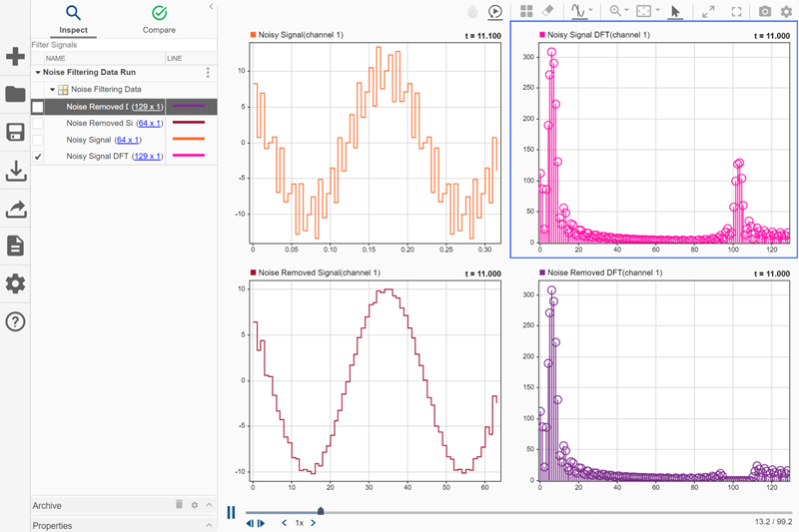Expand the Properties panel
Image resolution: width=799 pixels, height=532 pixels.
click(x=209, y=525)
